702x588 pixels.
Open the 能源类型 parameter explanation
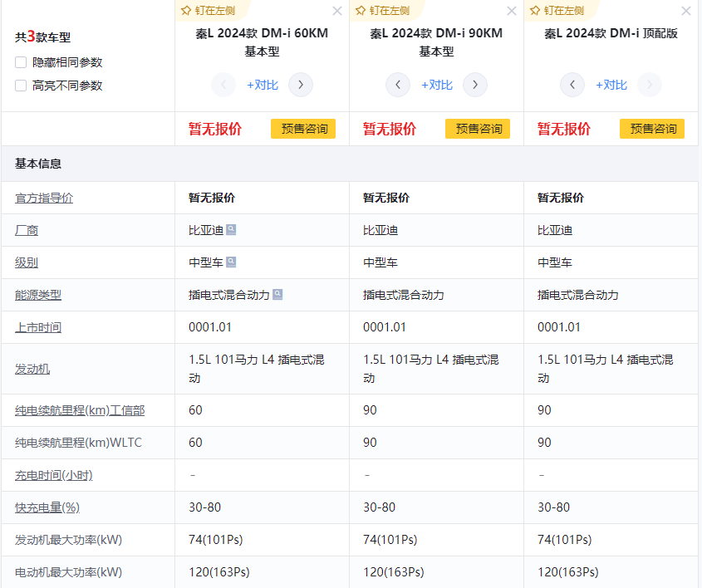(38, 295)
